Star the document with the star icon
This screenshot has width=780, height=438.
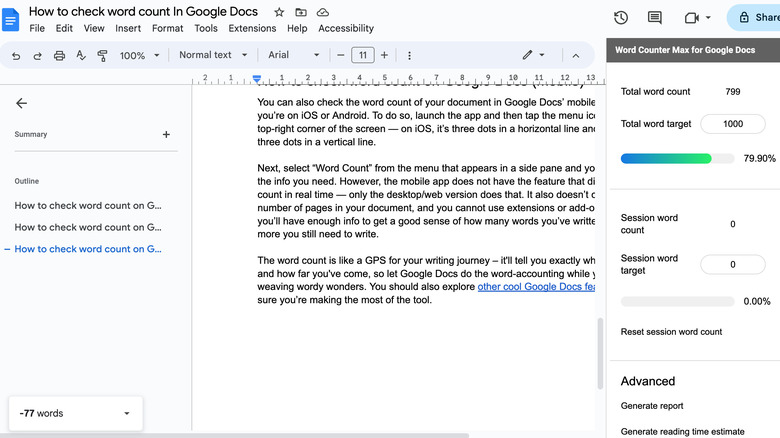point(279,12)
